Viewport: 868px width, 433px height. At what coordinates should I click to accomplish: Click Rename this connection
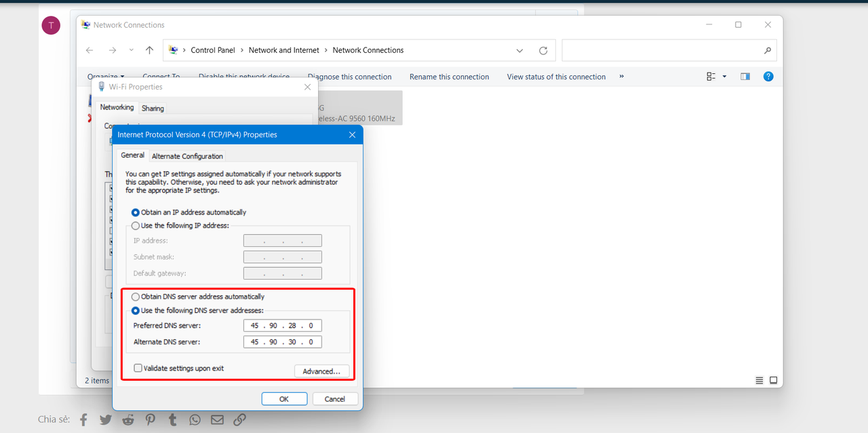[449, 77]
